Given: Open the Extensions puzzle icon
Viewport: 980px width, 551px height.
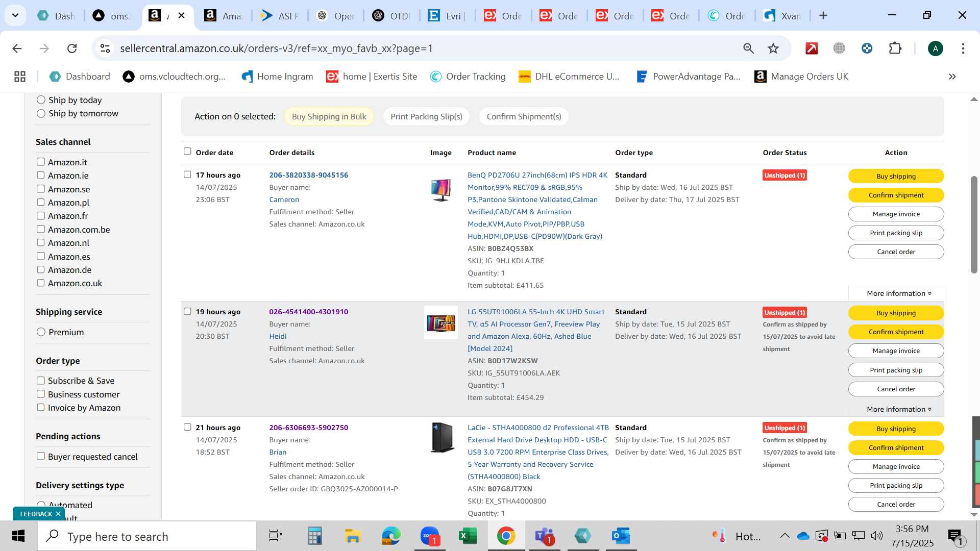Looking at the screenshot, I should (x=895, y=48).
